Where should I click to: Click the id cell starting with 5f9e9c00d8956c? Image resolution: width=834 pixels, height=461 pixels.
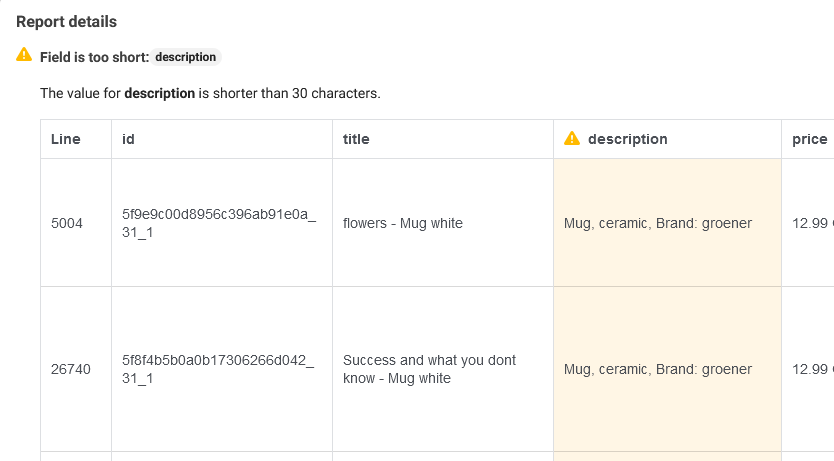point(218,223)
